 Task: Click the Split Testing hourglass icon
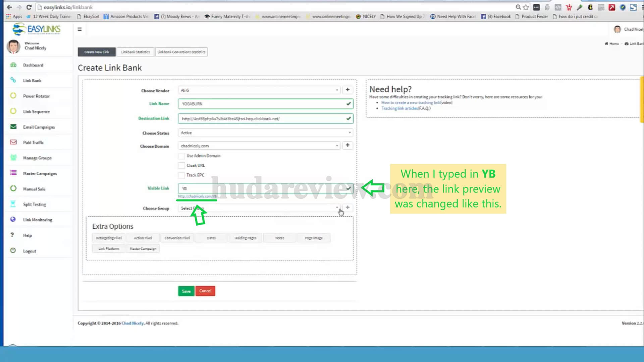point(13,204)
